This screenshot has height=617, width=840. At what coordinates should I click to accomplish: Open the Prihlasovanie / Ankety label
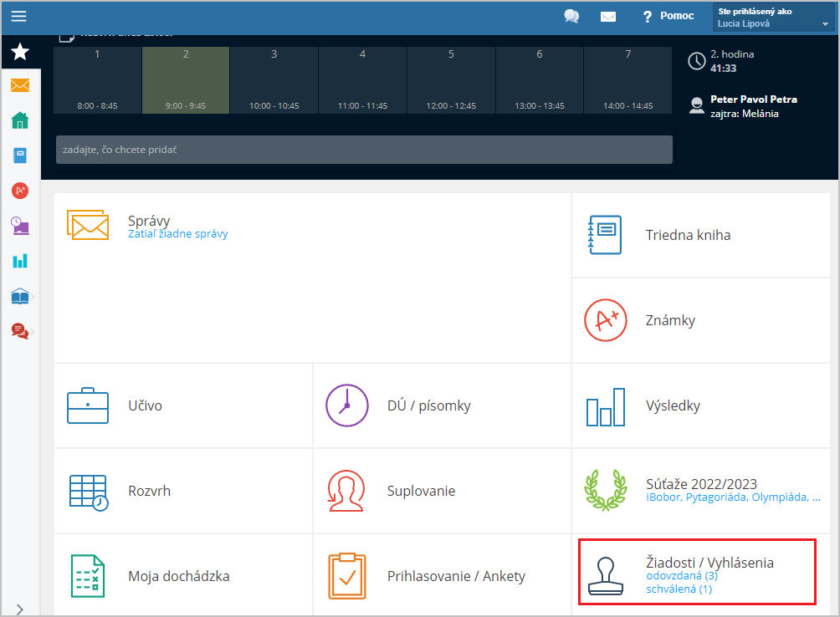(456, 576)
